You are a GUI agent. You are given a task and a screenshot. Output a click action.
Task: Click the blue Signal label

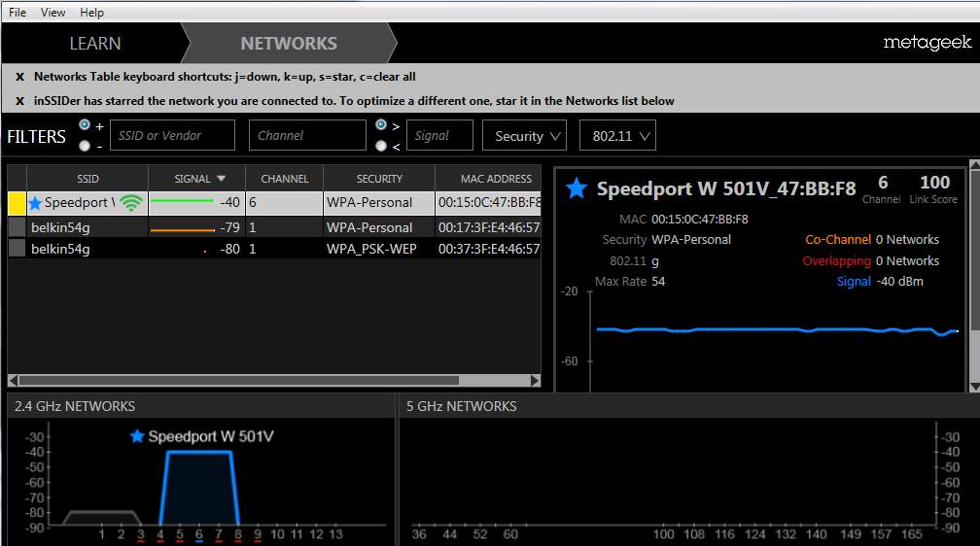click(x=854, y=281)
